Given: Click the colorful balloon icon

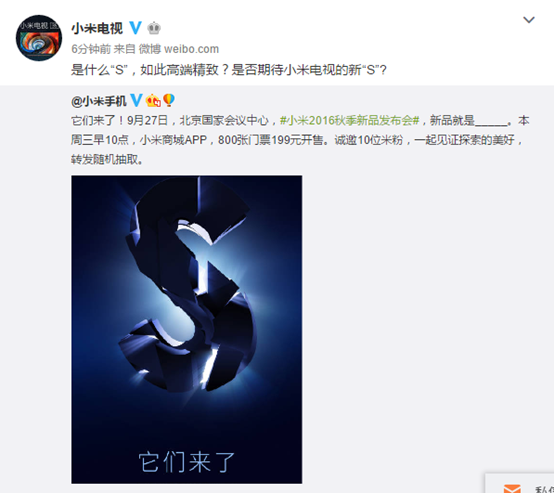Looking at the screenshot, I should click(169, 100).
